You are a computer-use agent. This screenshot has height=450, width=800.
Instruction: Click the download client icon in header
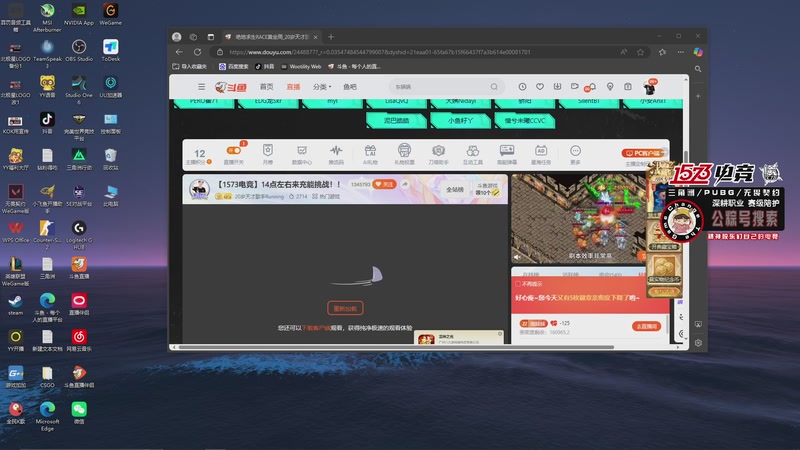[x=557, y=87]
